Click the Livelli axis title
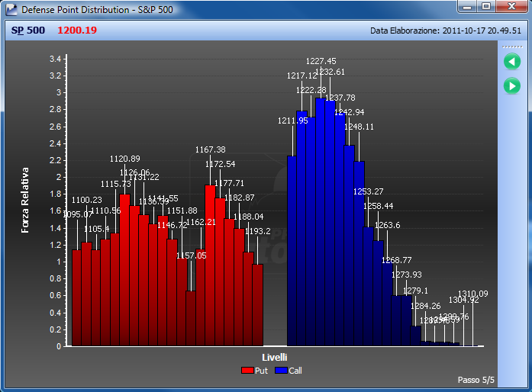The height and width of the screenshot is (392, 532). click(x=275, y=358)
